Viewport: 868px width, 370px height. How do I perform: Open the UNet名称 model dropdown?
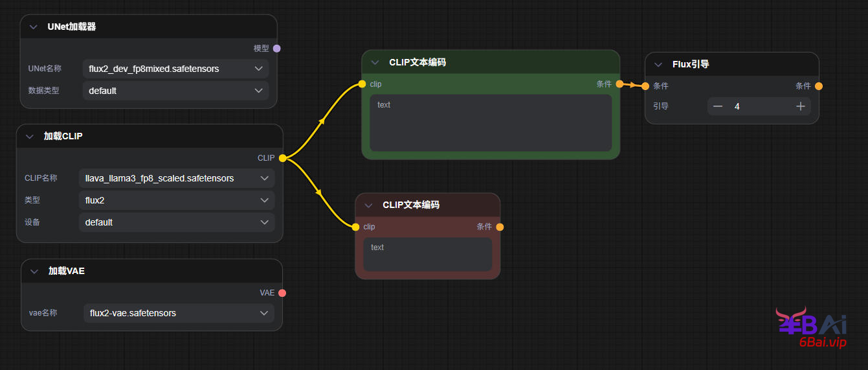pos(175,69)
